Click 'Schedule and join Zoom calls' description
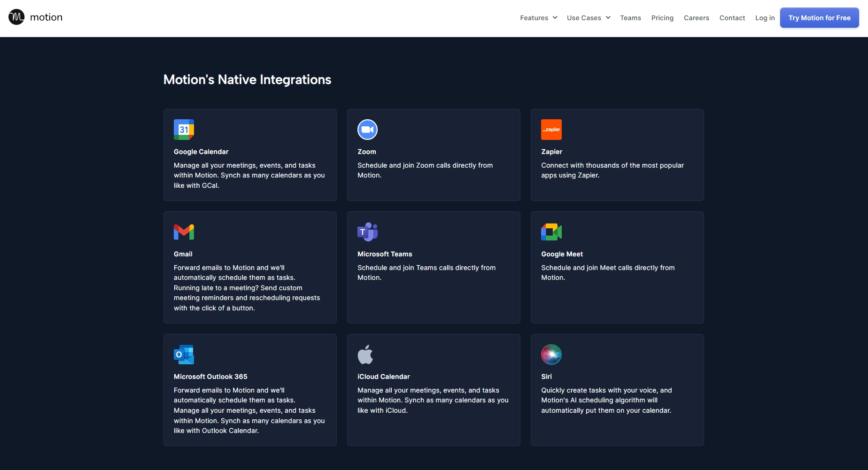 pos(425,170)
